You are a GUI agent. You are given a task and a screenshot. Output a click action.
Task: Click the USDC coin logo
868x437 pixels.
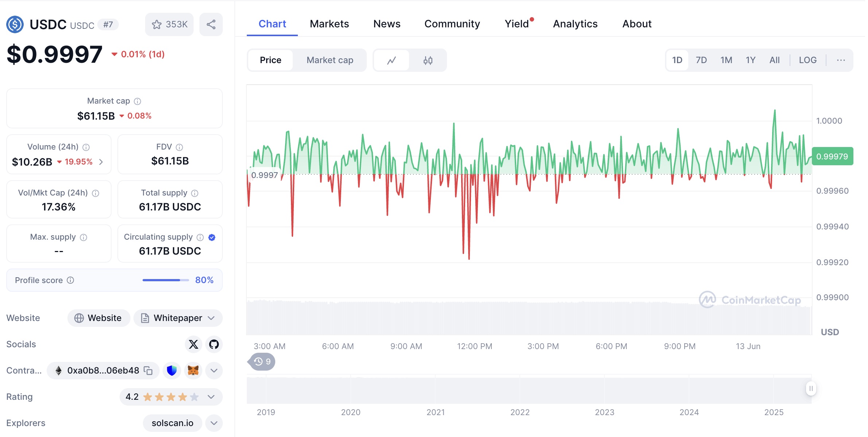click(x=15, y=24)
